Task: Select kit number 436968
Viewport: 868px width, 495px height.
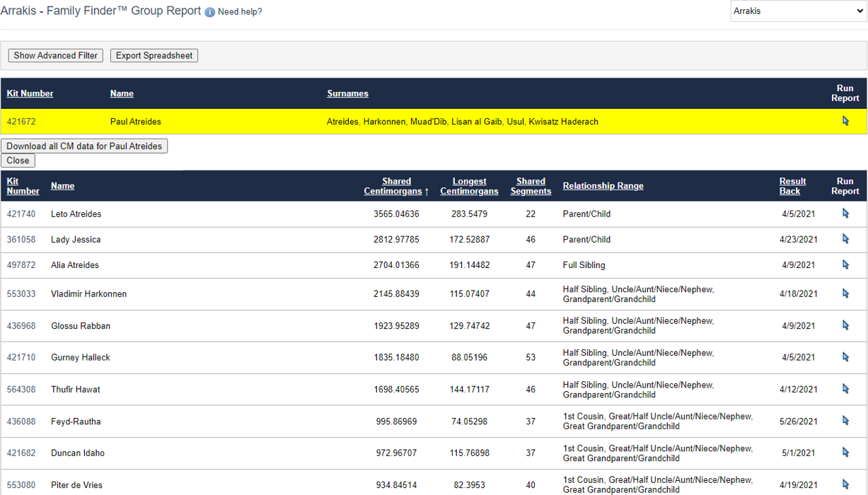Action: pos(21,326)
